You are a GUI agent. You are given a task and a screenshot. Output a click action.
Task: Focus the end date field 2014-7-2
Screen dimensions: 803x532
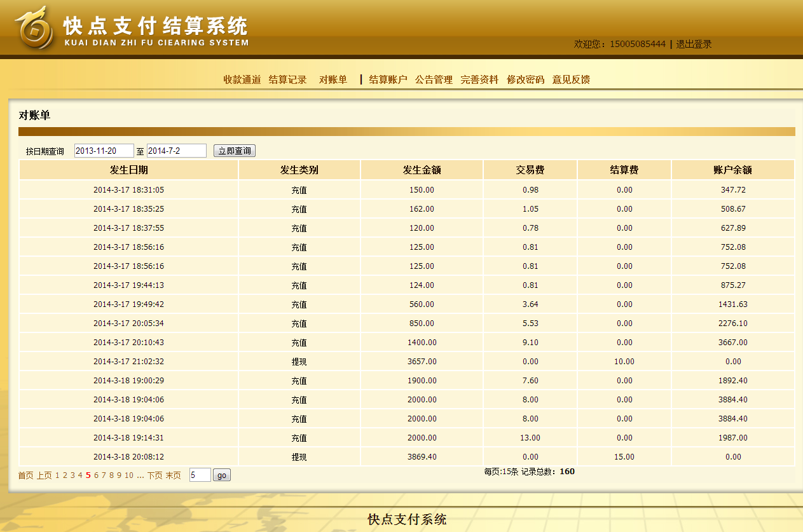(176, 151)
